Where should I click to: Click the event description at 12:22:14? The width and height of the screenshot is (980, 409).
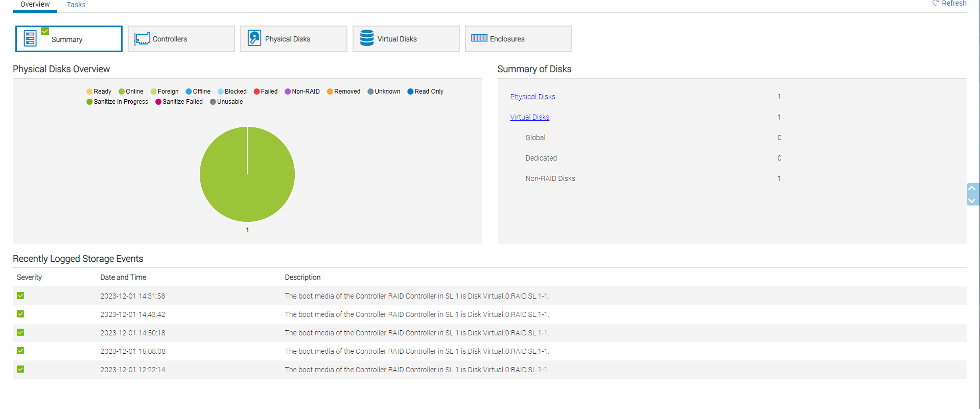(x=417, y=370)
